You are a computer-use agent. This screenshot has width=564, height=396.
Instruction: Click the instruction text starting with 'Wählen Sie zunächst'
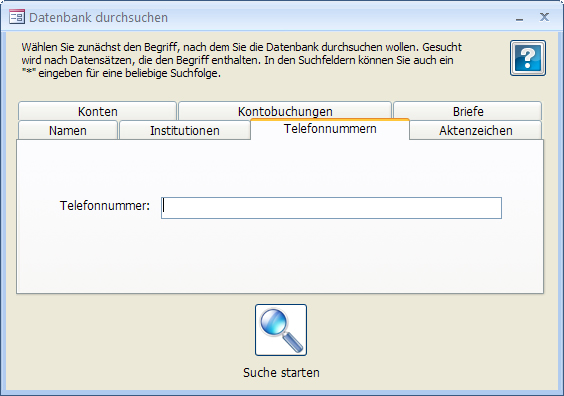click(x=241, y=60)
